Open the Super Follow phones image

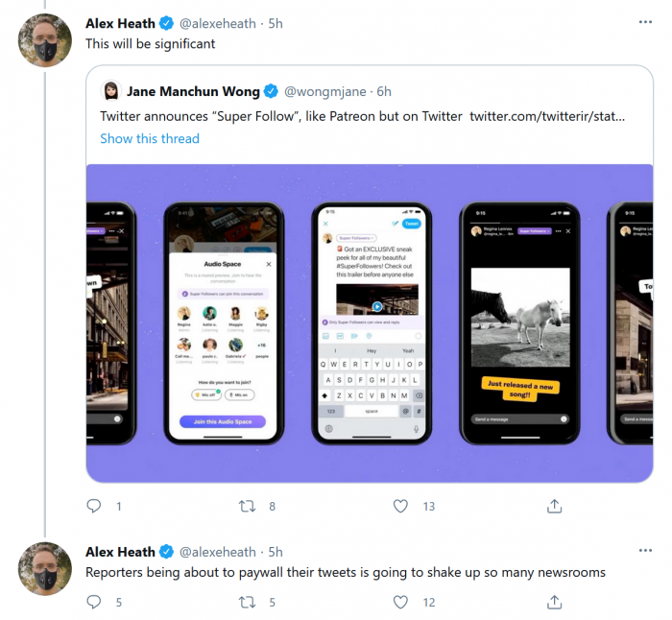369,323
